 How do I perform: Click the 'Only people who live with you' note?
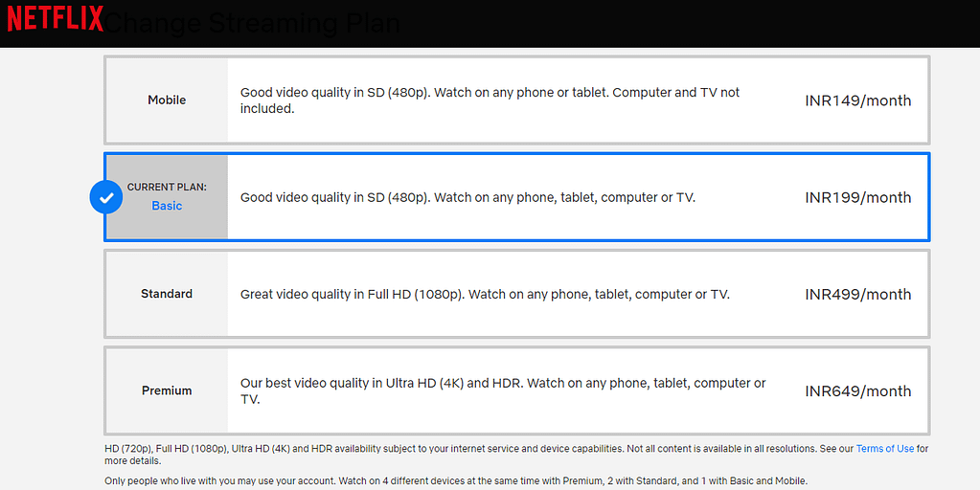click(456, 481)
